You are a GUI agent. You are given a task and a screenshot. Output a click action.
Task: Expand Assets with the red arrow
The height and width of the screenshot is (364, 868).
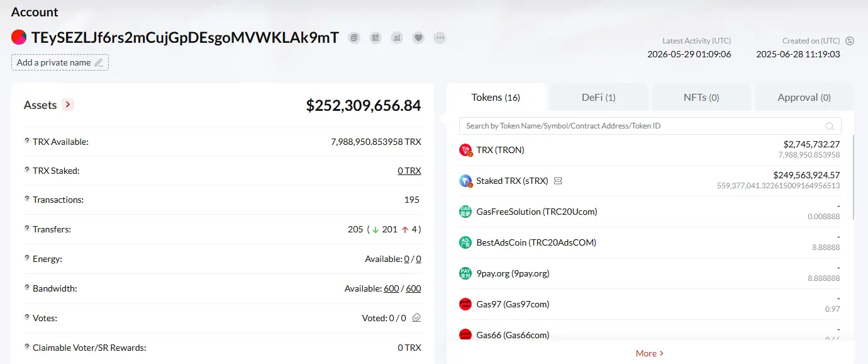point(69,105)
